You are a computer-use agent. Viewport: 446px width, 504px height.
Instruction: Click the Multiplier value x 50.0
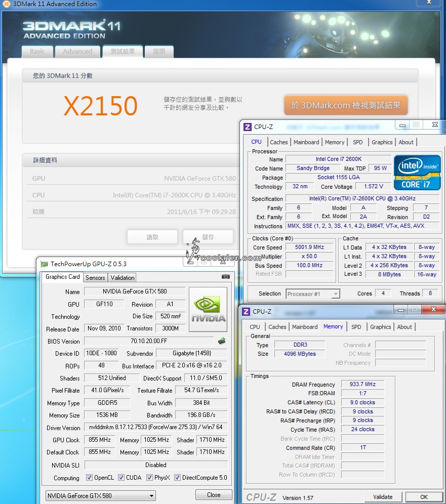(x=310, y=256)
